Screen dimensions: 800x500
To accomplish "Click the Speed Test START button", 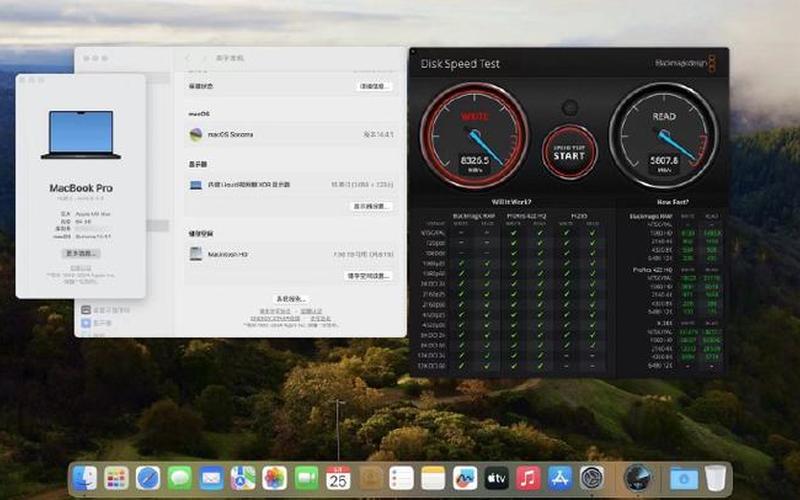I will coord(569,152).
